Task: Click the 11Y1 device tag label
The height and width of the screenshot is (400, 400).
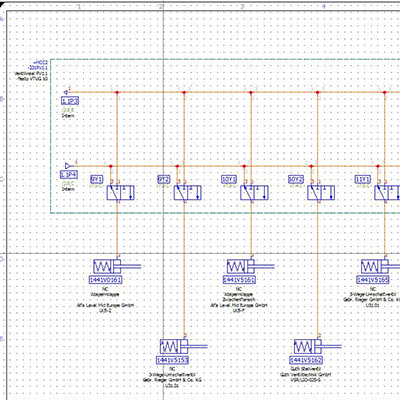Action: 363,180
